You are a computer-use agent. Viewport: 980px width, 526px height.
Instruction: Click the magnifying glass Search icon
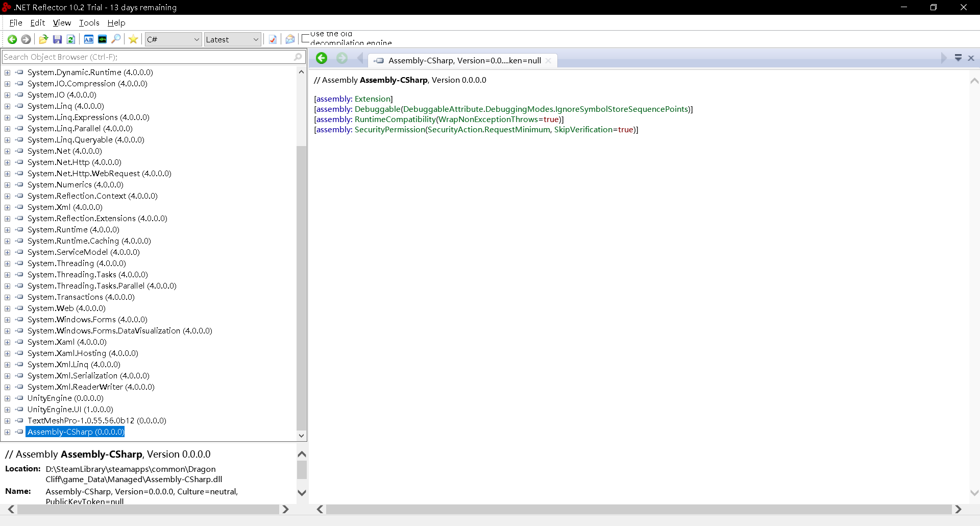(116, 39)
